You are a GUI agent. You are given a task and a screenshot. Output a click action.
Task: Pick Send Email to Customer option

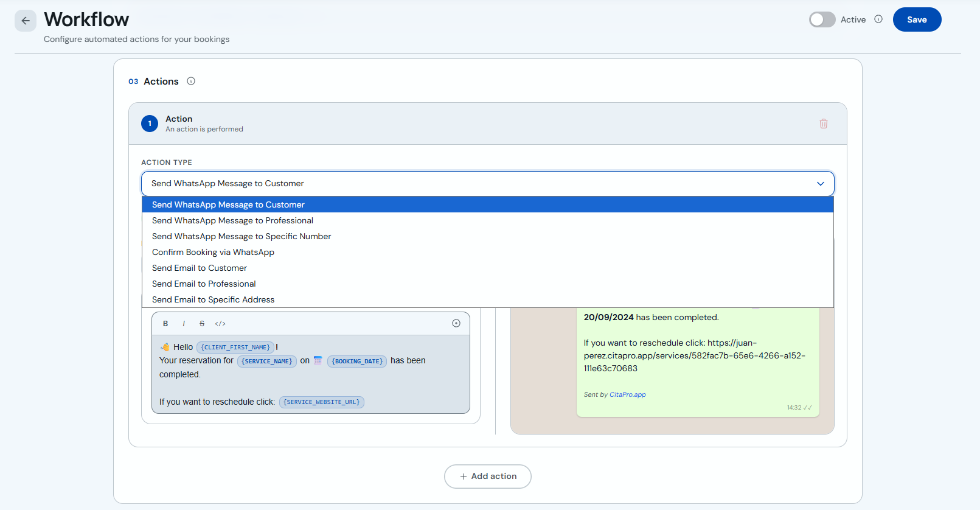pos(488,268)
